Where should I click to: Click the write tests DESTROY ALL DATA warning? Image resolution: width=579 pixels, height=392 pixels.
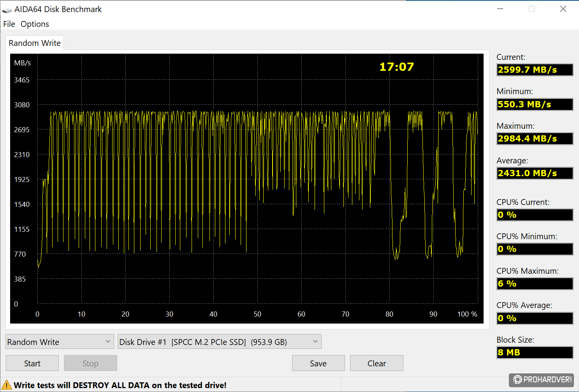pyautogui.click(x=120, y=385)
